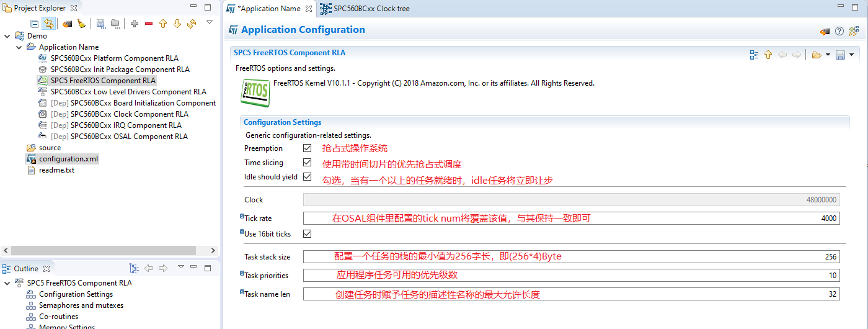Open Semaphores and mutexes in Outline
The image size is (868, 329).
click(x=81, y=305)
